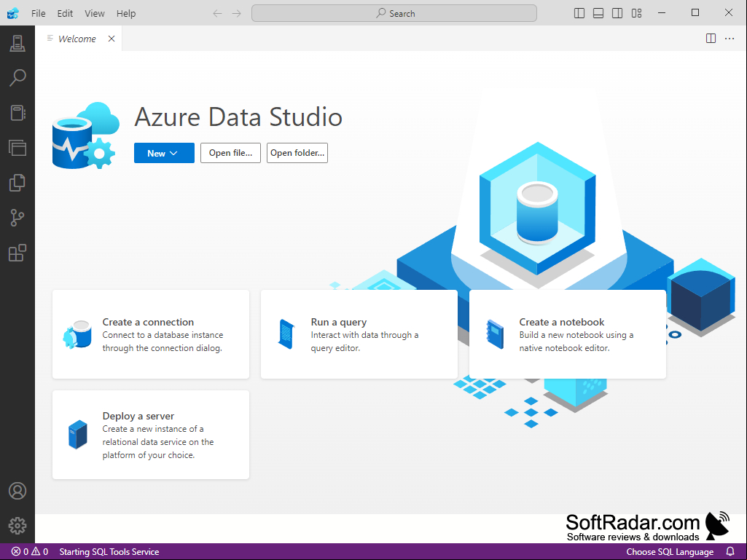
Task: Open the Customize Layout icon
Action: [636, 13]
